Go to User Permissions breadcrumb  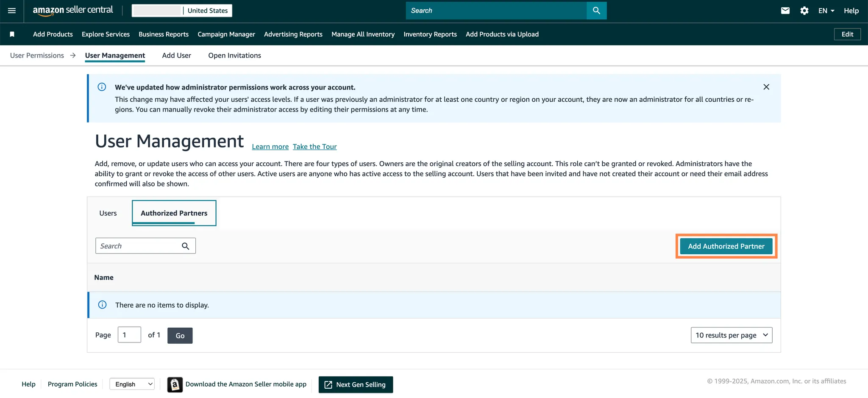(37, 56)
